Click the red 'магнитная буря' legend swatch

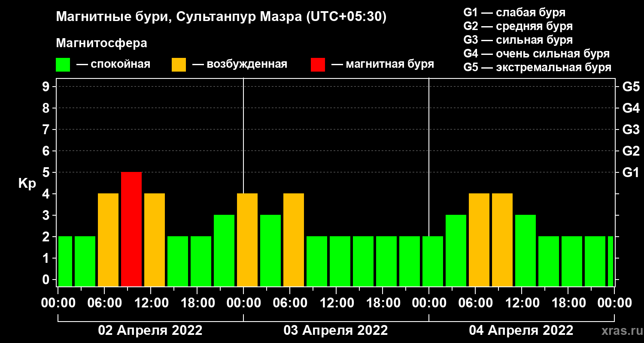pyautogui.click(x=318, y=65)
